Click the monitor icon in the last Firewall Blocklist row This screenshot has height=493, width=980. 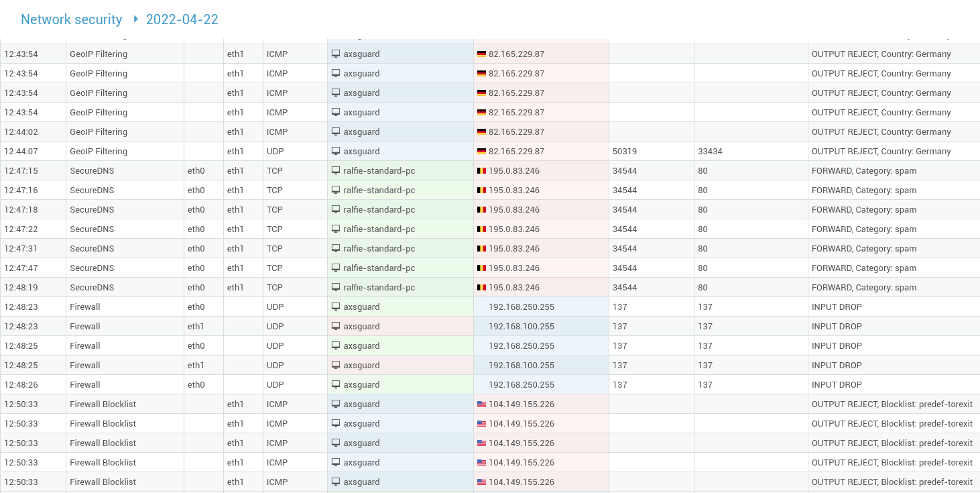click(x=335, y=482)
